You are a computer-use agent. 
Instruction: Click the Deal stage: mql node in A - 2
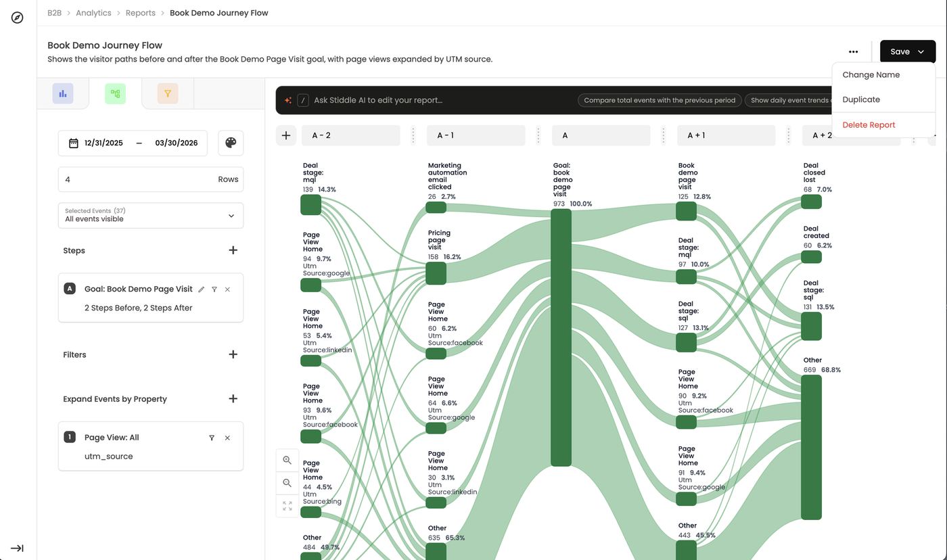(x=311, y=205)
